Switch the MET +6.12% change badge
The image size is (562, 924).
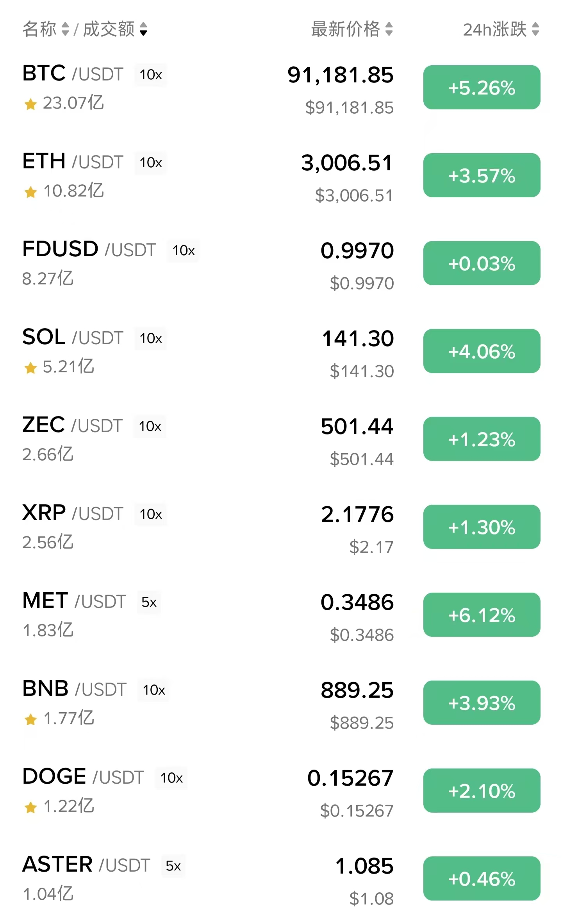pos(482,615)
